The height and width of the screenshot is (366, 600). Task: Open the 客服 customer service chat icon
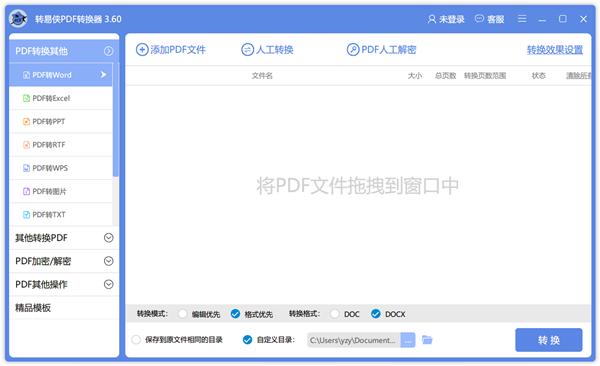point(479,19)
